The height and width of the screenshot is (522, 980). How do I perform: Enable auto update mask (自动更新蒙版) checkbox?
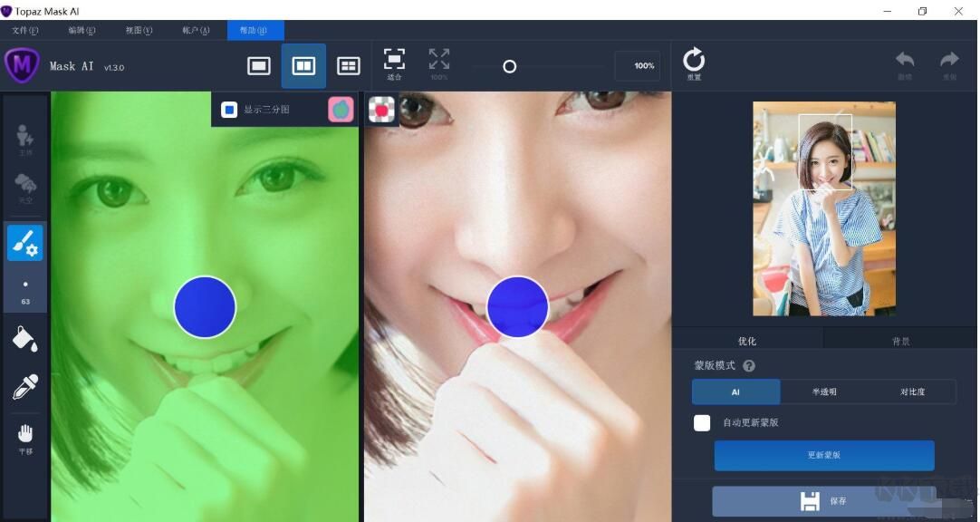pos(702,422)
